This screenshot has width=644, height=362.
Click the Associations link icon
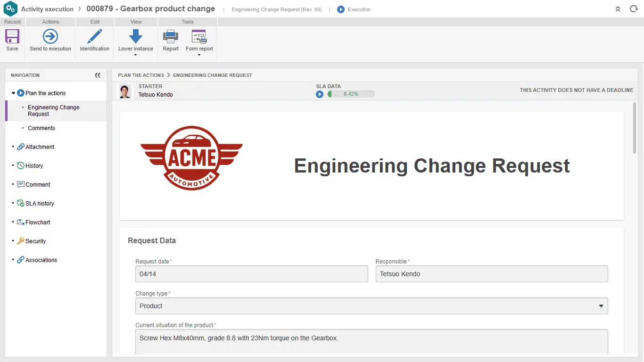click(21, 260)
